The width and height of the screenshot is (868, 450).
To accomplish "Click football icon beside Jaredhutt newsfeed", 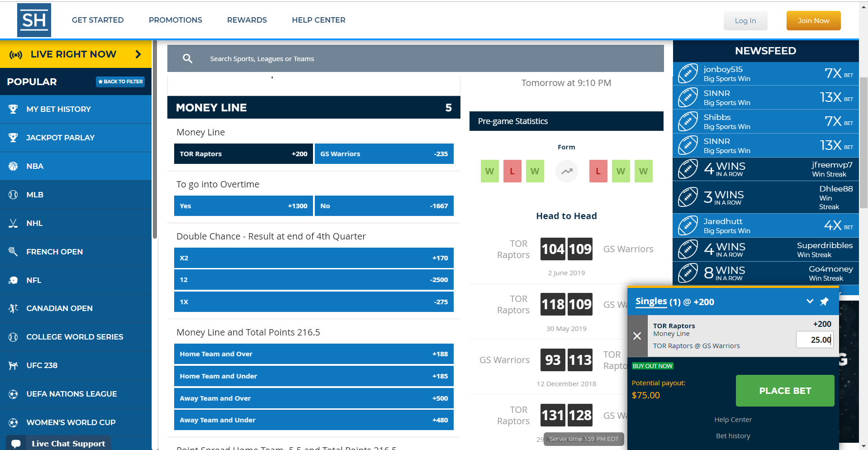I will [x=688, y=225].
